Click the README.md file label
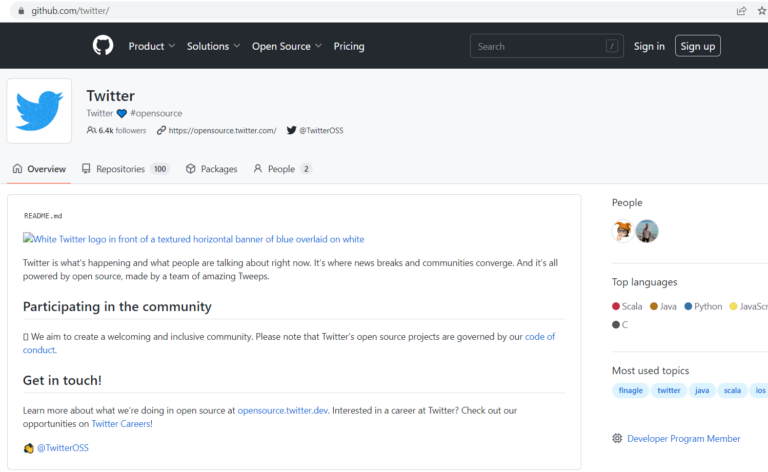This screenshot has width=768, height=472. click(43, 216)
